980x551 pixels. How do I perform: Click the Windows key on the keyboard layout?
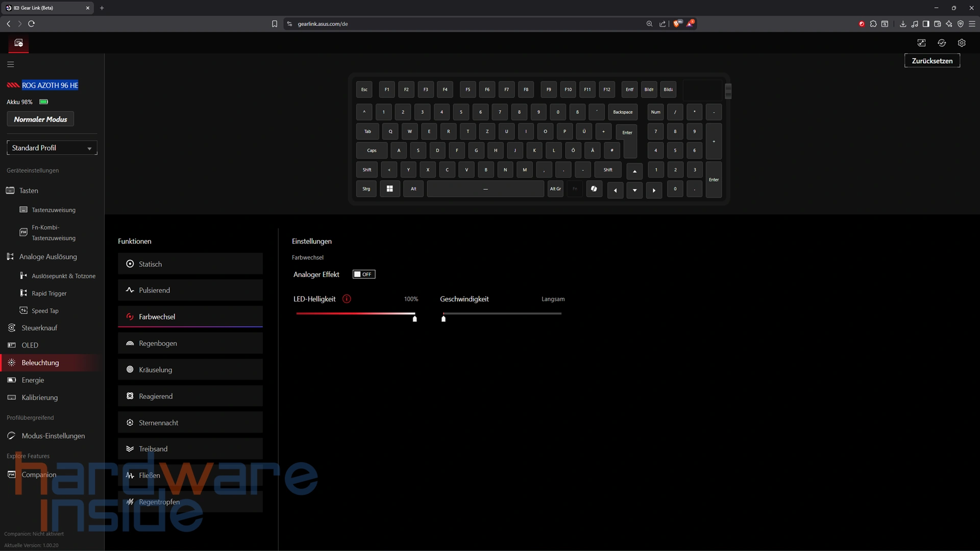(x=389, y=189)
